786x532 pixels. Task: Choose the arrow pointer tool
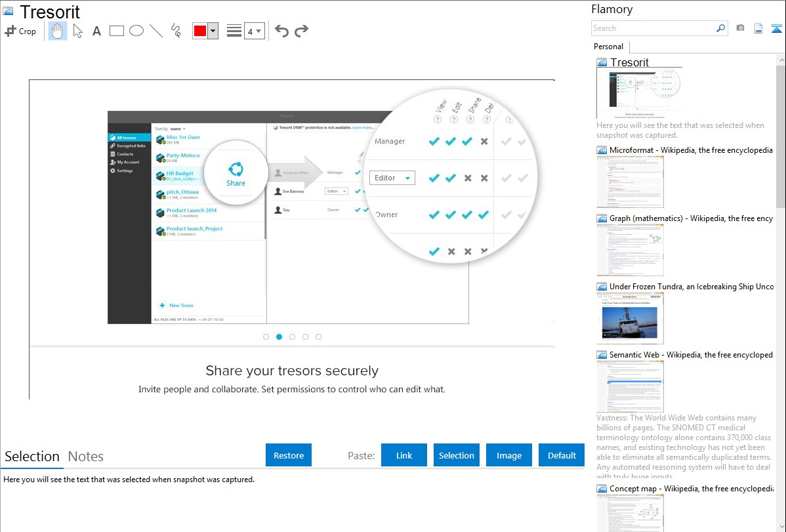click(x=77, y=31)
